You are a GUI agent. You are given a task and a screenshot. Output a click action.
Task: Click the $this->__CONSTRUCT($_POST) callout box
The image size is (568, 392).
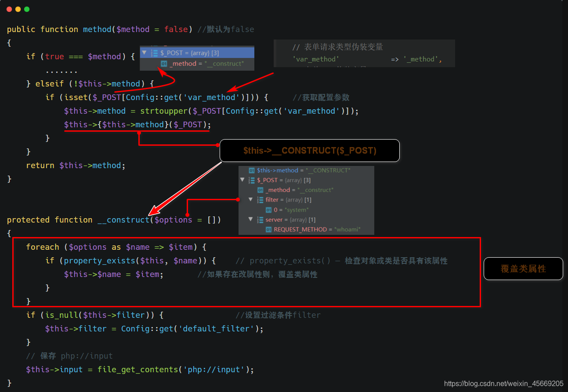310,151
